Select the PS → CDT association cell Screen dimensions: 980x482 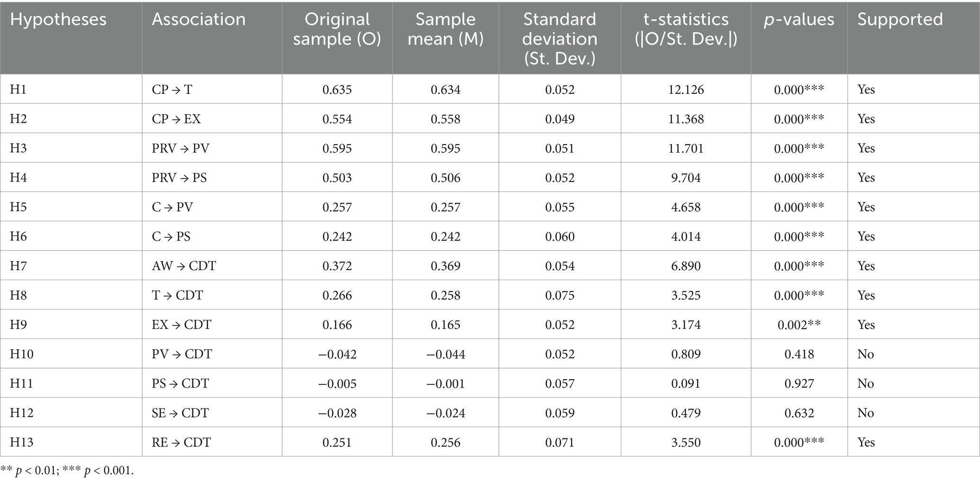pyautogui.click(x=180, y=383)
